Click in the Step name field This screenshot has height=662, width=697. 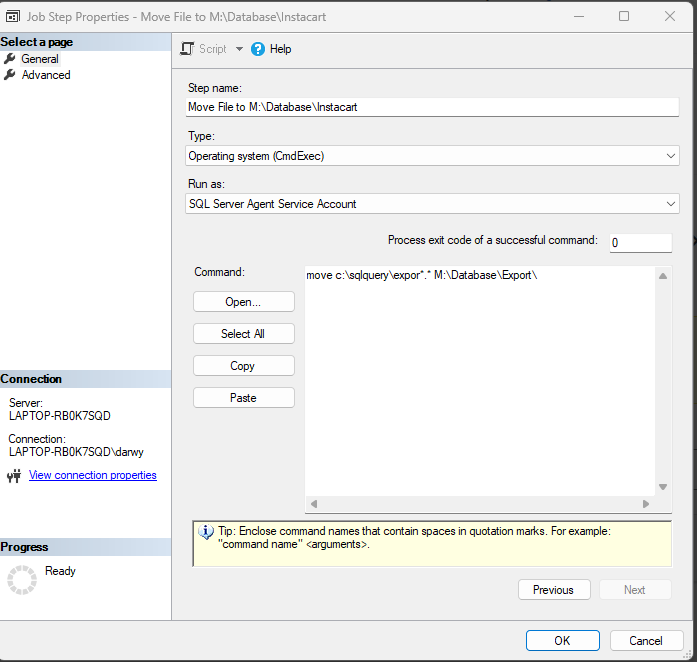click(x=432, y=107)
